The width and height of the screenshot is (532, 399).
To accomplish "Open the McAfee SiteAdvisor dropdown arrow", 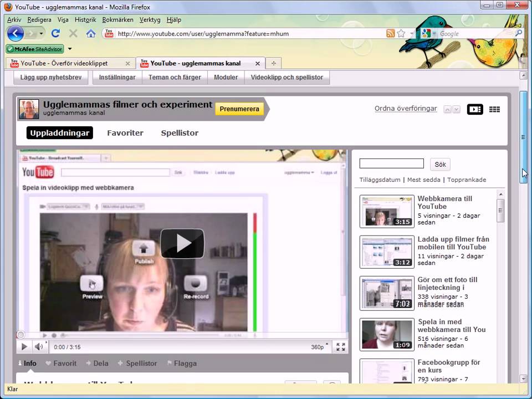I will tap(70, 49).
